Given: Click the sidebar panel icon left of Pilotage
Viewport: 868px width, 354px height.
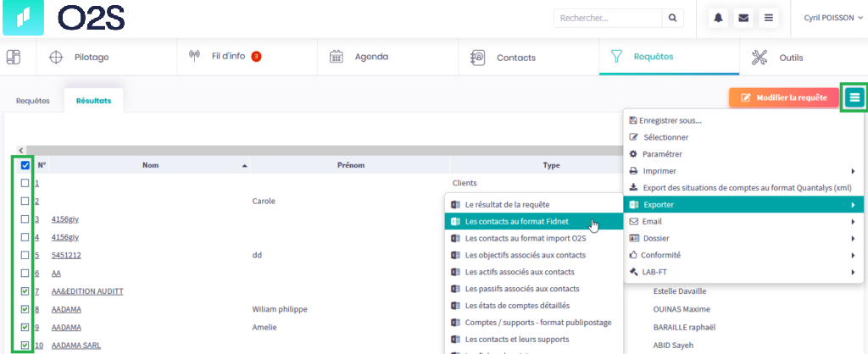Looking at the screenshot, I should point(14,58).
